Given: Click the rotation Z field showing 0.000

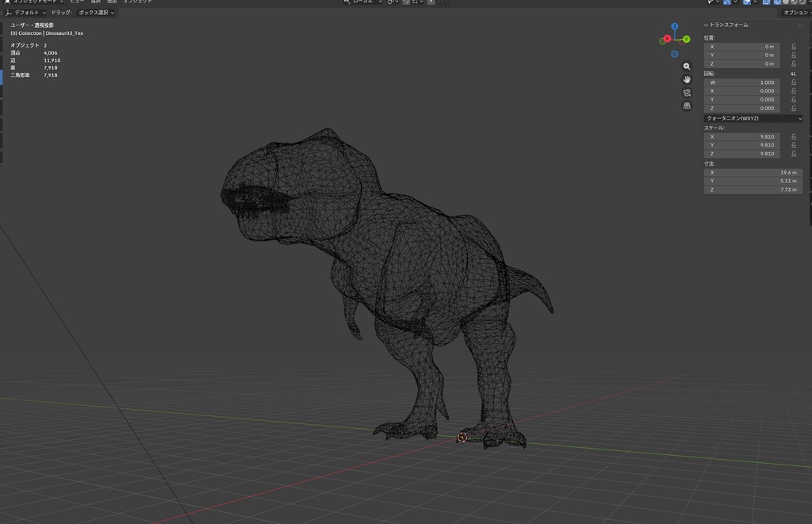Looking at the screenshot, I should (741, 109).
